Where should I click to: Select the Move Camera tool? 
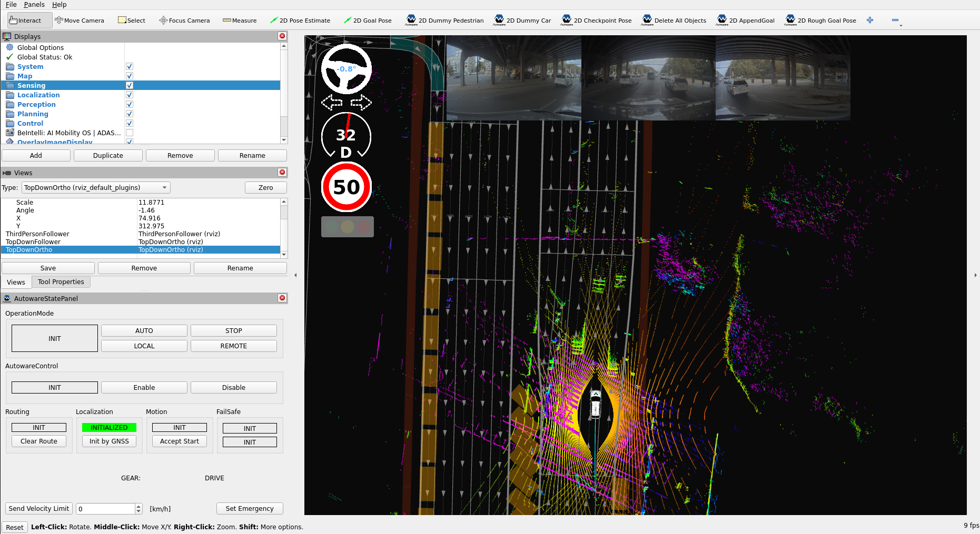point(80,21)
